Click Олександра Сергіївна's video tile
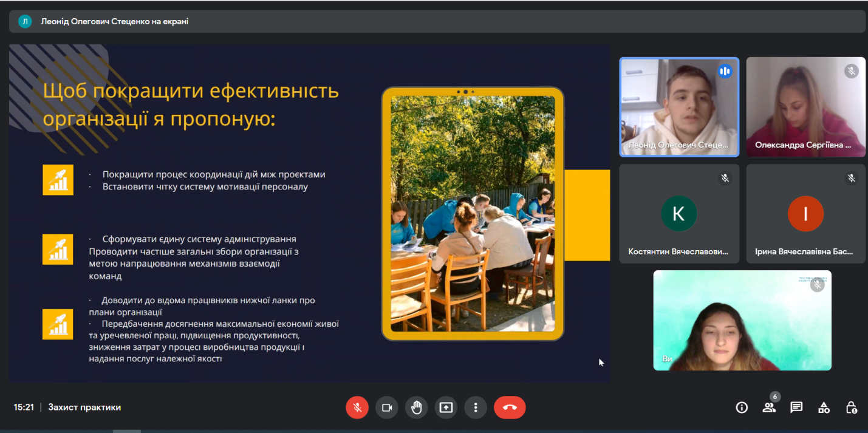Viewport: 868px width, 433px height. click(805, 107)
